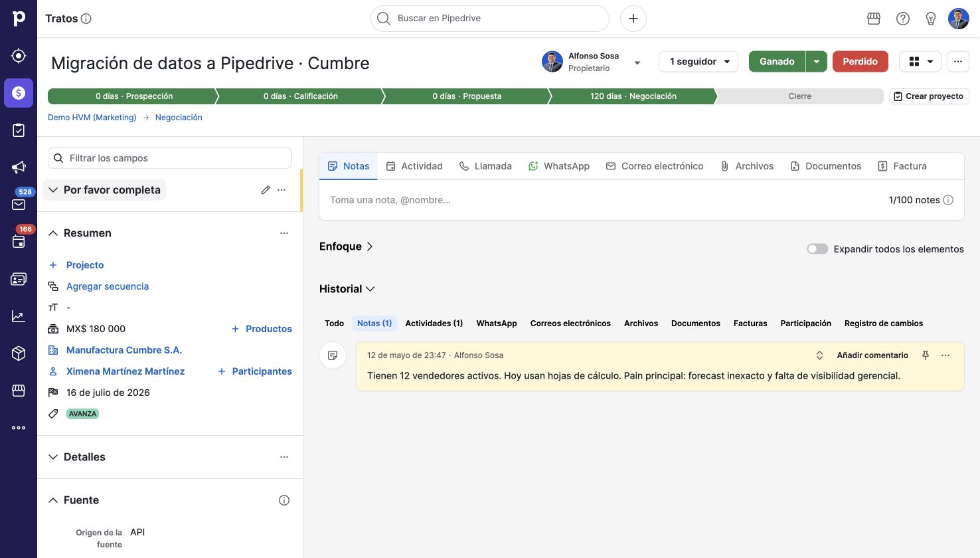Open Products box icon in sidebar
This screenshot has height=558, width=980.
click(19, 353)
